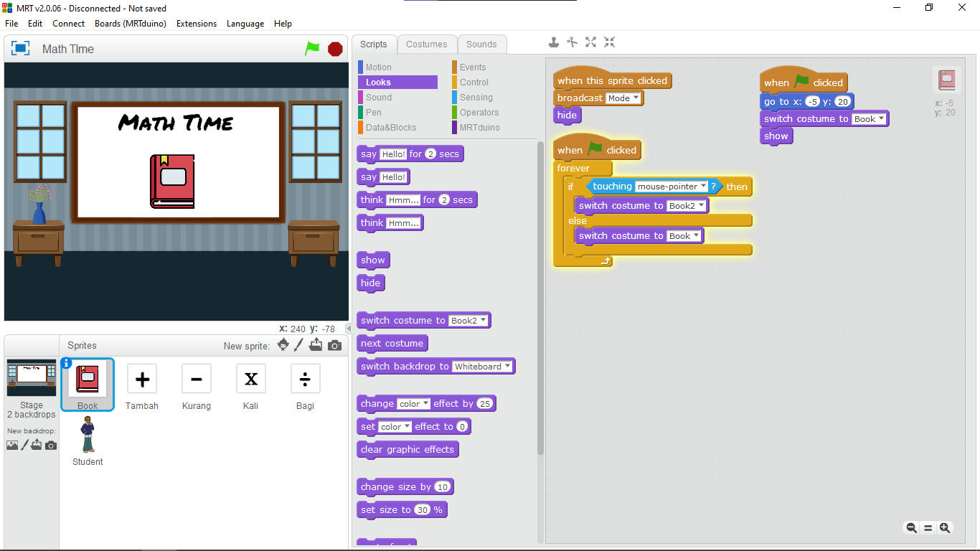The width and height of the screenshot is (980, 551).
Task: Select the Duplicate stamp tool
Action: point(554,42)
